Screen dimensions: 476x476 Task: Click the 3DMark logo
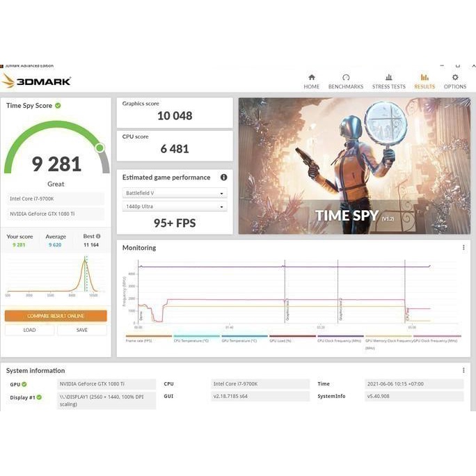37,81
